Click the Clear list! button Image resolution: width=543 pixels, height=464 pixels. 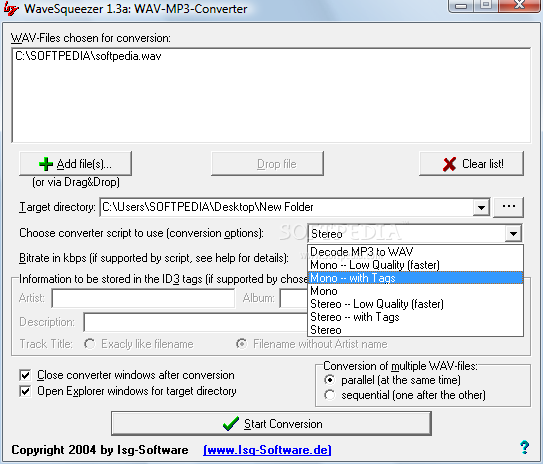pos(471,164)
